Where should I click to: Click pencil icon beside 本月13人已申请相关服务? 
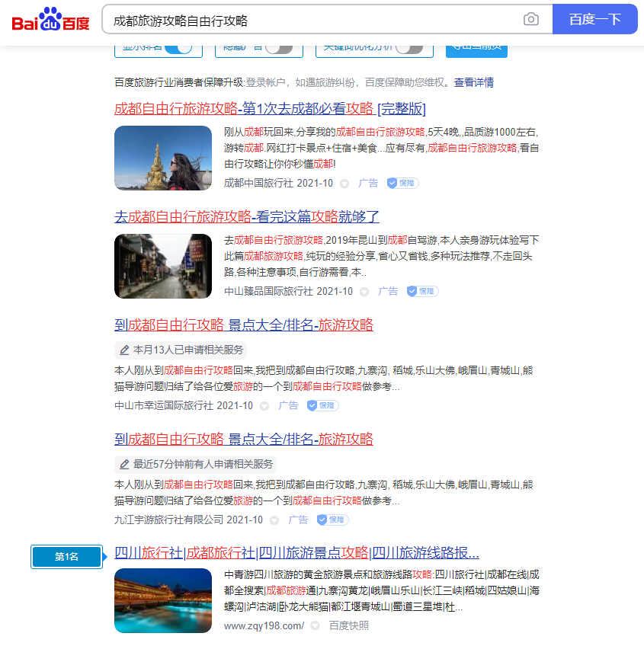click(x=124, y=350)
